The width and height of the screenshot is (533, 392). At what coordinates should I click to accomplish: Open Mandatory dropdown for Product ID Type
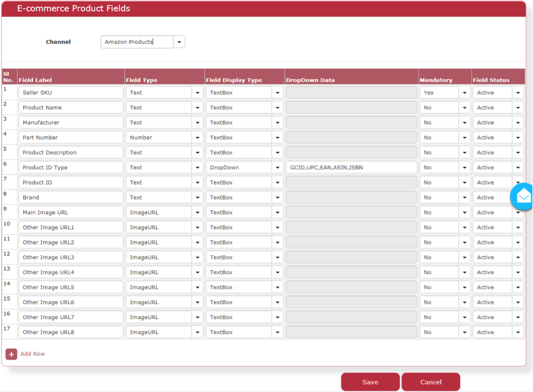click(464, 167)
